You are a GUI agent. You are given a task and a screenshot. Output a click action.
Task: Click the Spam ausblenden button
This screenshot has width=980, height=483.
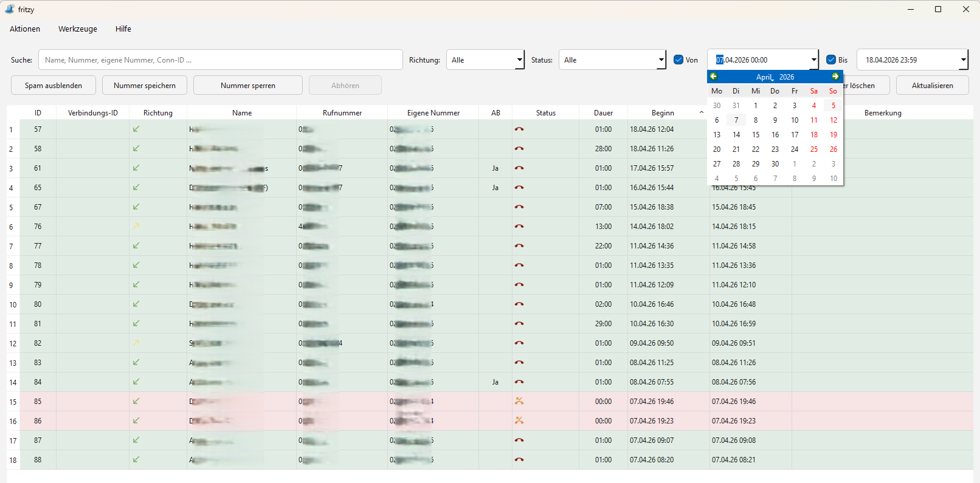coord(53,85)
